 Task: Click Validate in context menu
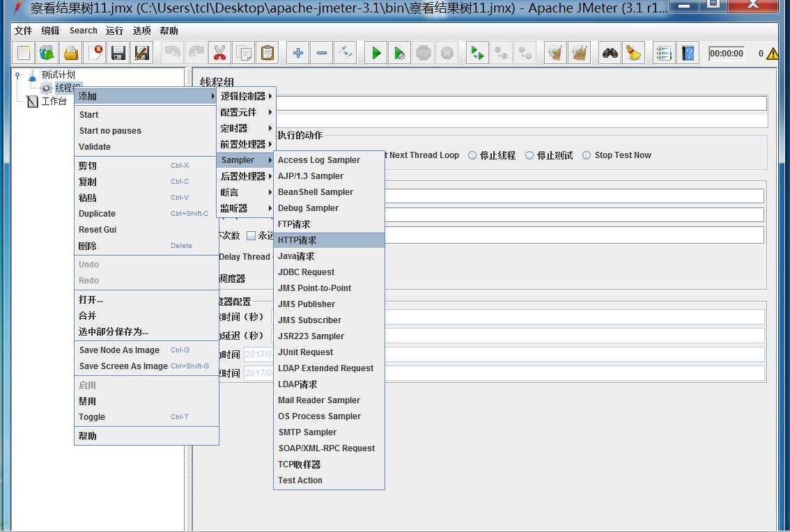[x=146, y=147]
